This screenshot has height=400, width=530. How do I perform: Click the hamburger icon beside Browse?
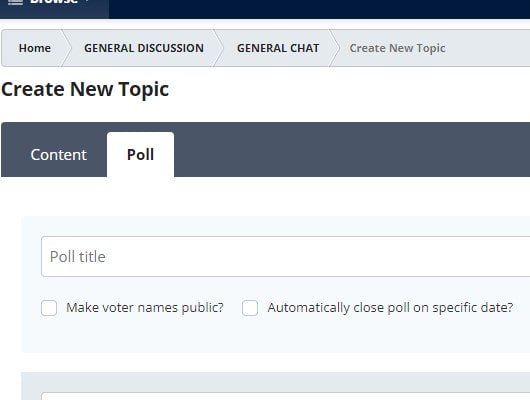[x=15, y=2]
